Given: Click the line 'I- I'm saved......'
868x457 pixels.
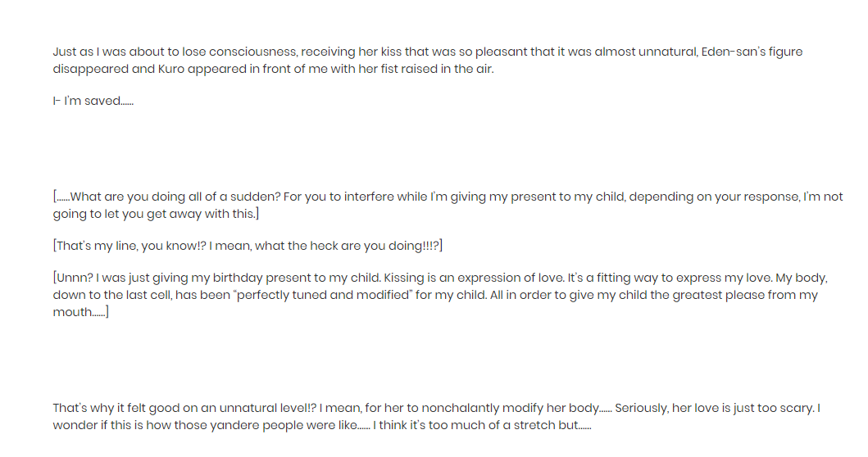Looking at the screenshot, I should coord(93,102).
